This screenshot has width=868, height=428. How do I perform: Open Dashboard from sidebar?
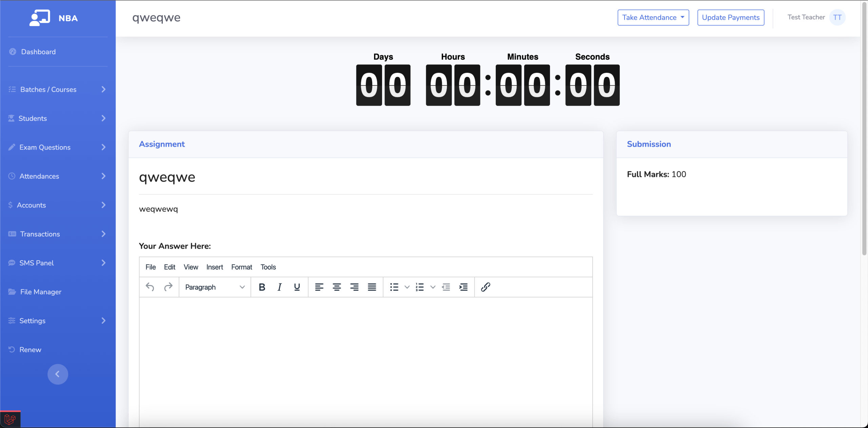point(38,52)
